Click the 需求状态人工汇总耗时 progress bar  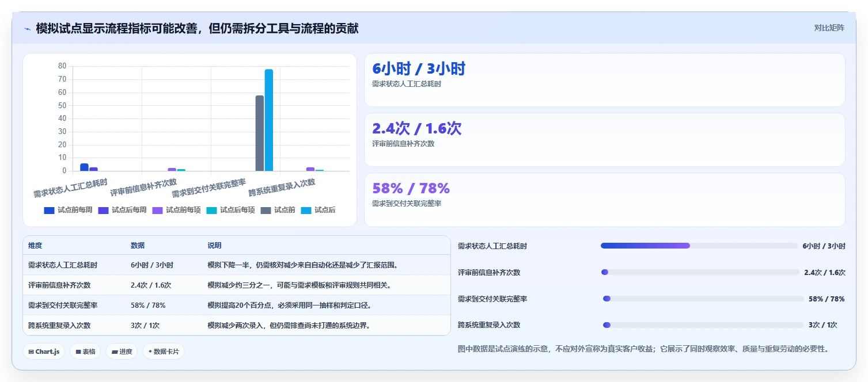tap(699, 246)
